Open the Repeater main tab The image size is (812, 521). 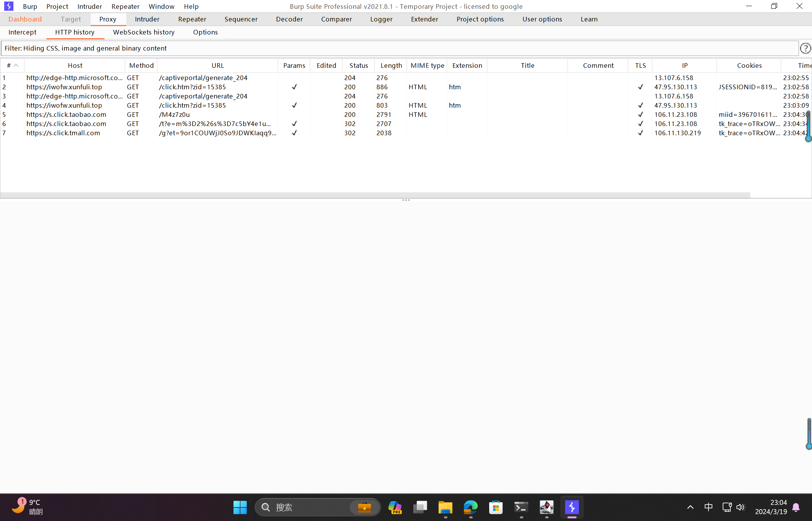[x=192, y=19]
